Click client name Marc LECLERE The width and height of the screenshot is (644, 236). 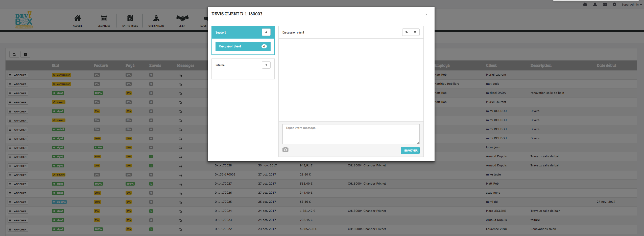pyautogui.click(x=496, y=211)
